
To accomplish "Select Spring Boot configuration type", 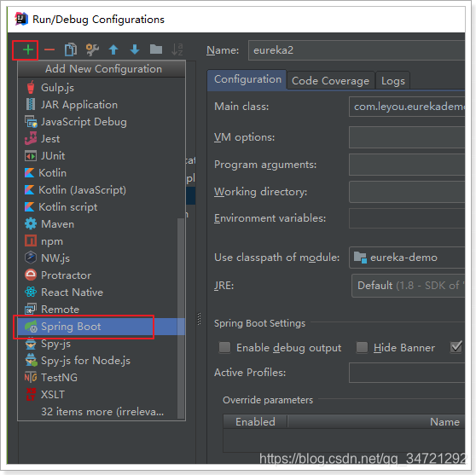I will click(102, 327).
